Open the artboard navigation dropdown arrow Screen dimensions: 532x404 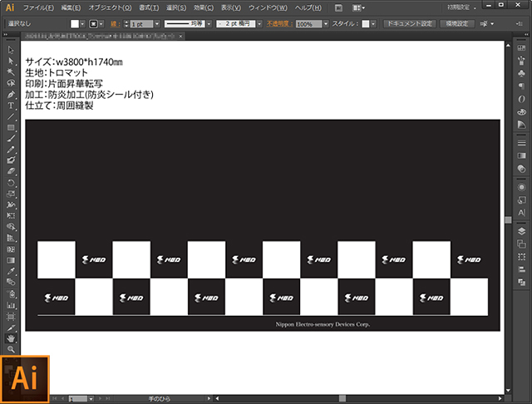tap(91, 398)
